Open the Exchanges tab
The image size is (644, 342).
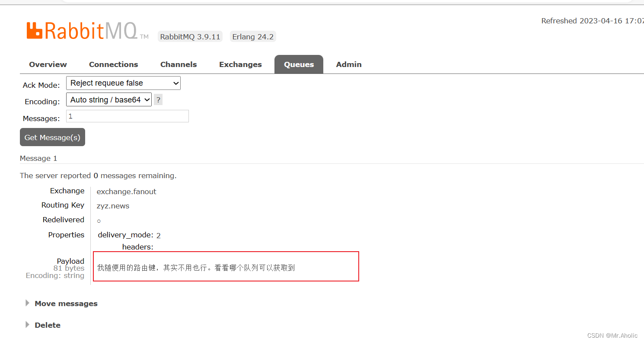240,64
